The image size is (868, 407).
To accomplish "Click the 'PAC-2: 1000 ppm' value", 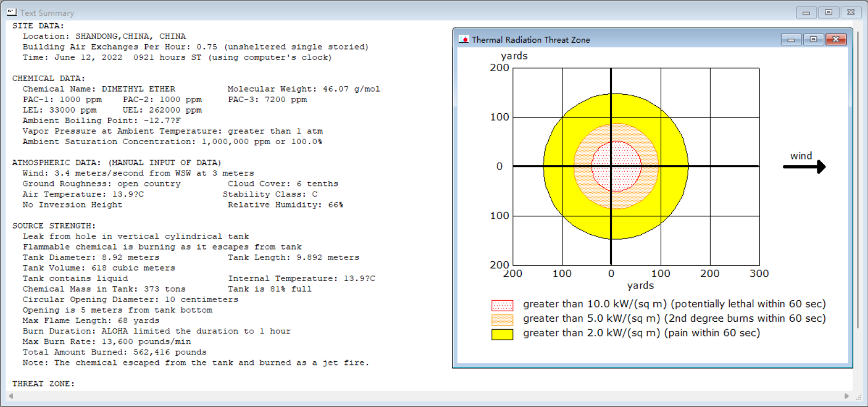I will click(162, 100).
